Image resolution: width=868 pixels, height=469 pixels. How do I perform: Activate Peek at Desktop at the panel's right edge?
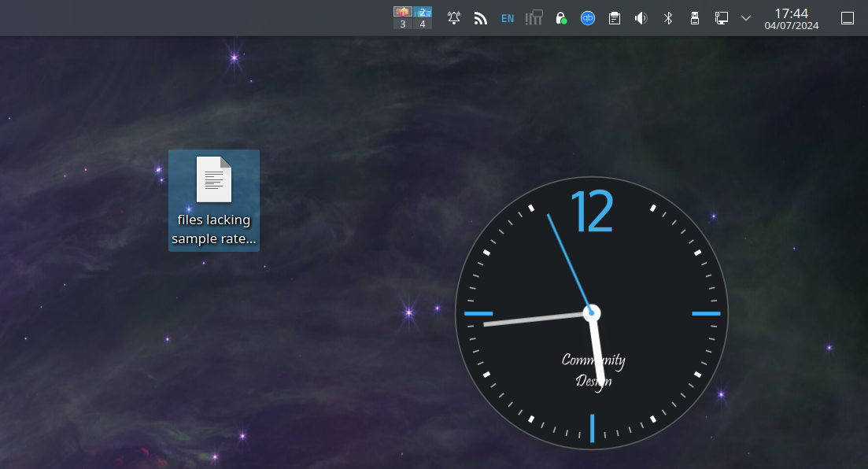coord(847,17)
